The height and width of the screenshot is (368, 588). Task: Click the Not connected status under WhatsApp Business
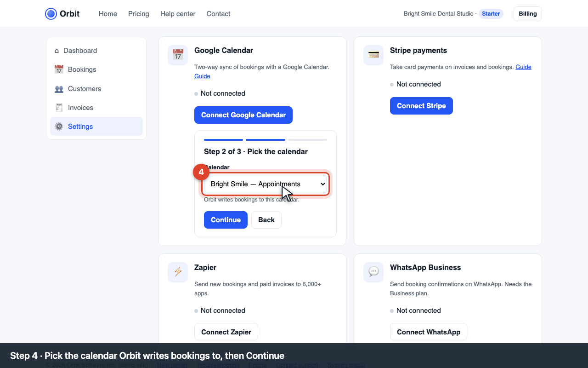(416, 310)
